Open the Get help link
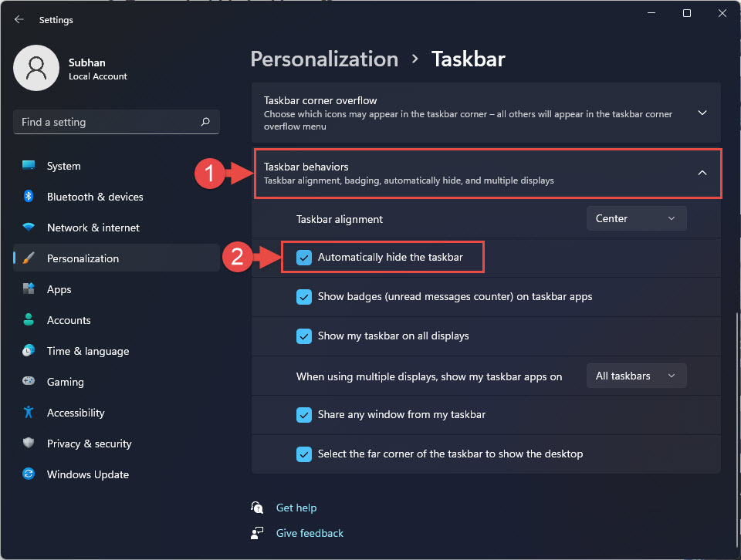Viewport: 741px width, 560px height. coord(296,508)
